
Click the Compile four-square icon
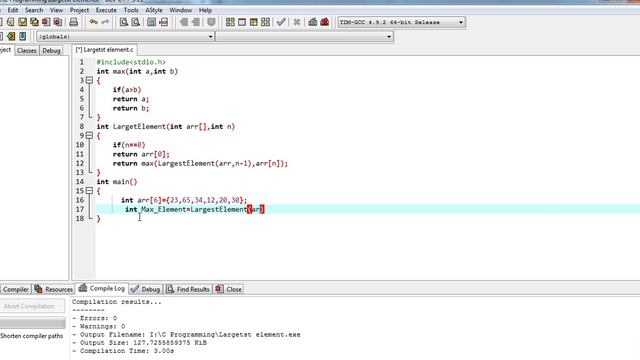(230, 22)
